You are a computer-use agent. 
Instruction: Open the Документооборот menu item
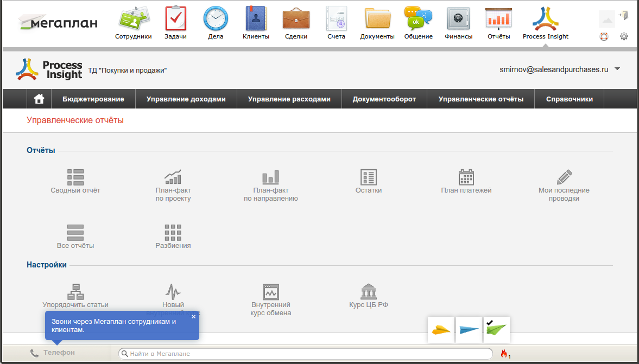tap(384, 99)
